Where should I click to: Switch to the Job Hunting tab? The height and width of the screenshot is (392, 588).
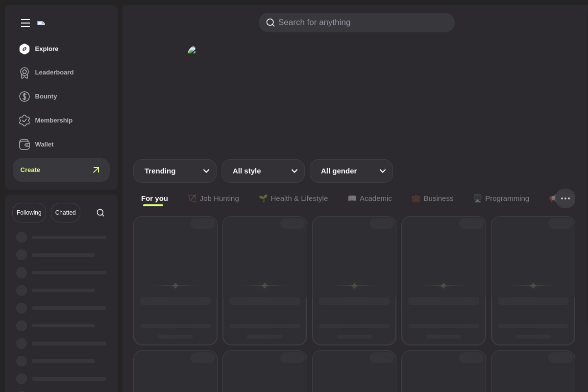pos(214,198)
